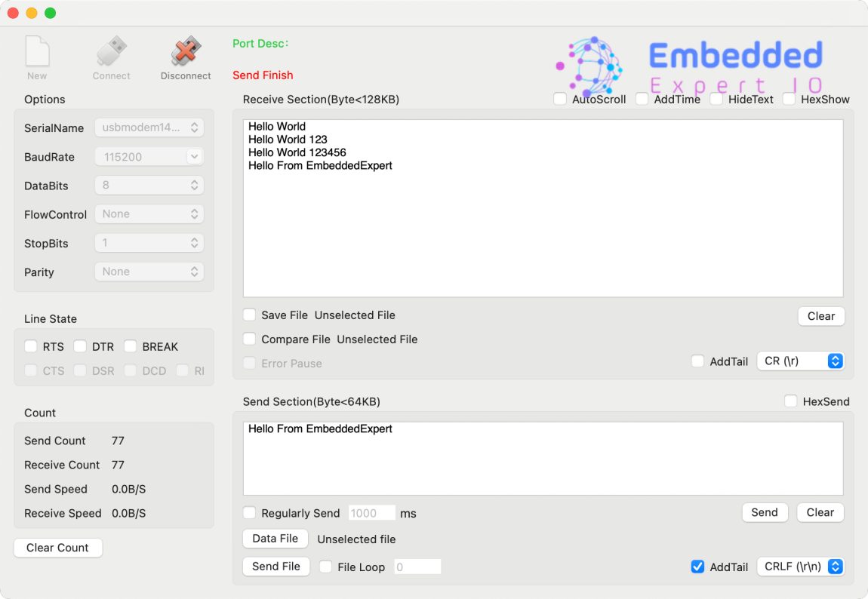Open the Parity dropdown
The image size is (868, 599).
point(149,271)
